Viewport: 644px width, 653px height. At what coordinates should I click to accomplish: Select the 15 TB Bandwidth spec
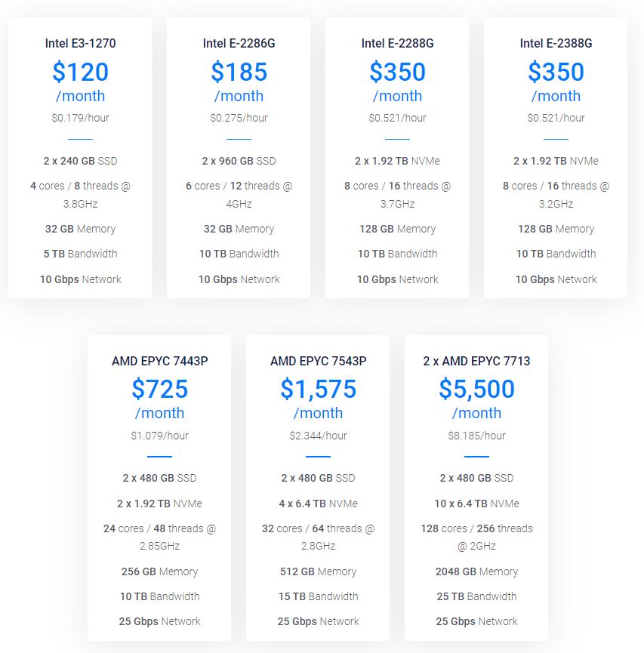[x=318, y=596]
